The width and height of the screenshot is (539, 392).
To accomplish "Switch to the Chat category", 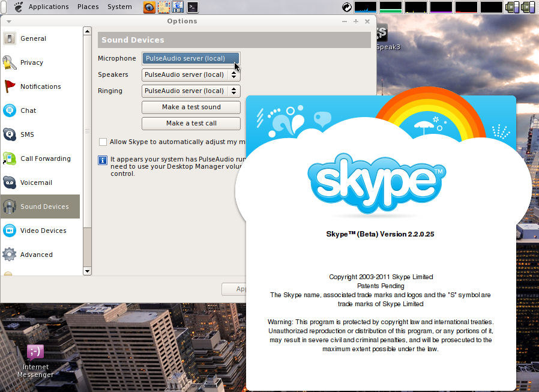I will pyautogui.click(x=40, y=110).
